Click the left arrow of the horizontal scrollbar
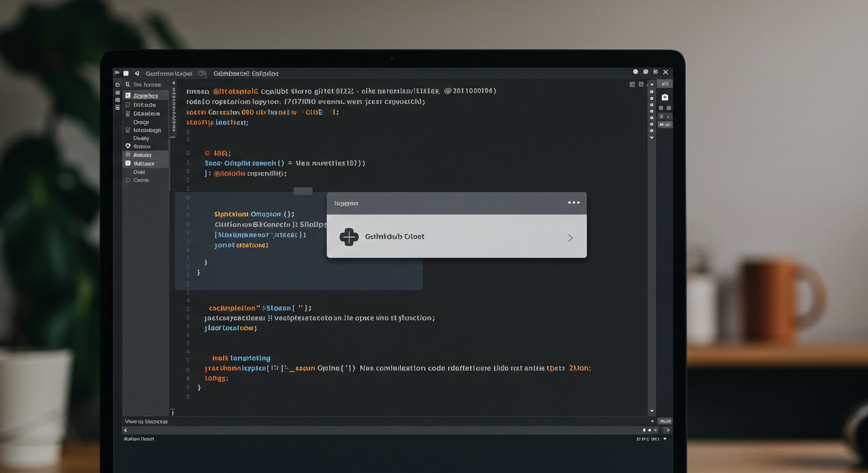The width and height of the screenshot is (868, 473). click(x=126, y=431)
